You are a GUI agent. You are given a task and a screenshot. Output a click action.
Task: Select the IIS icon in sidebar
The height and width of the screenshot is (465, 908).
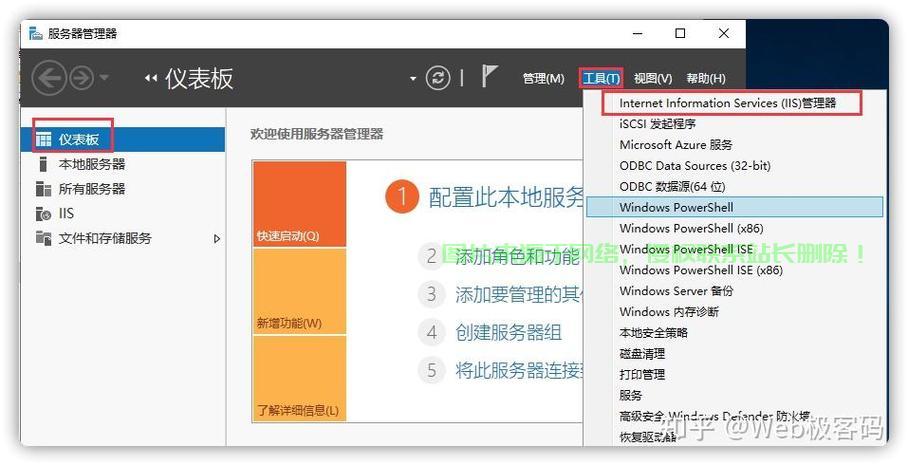pyautogui.click(x=43, y=214)
